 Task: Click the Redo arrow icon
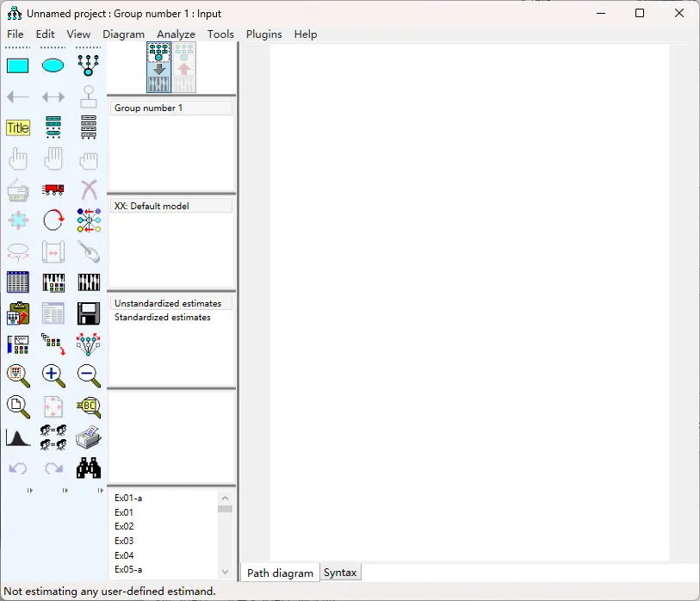coord(53,468)
